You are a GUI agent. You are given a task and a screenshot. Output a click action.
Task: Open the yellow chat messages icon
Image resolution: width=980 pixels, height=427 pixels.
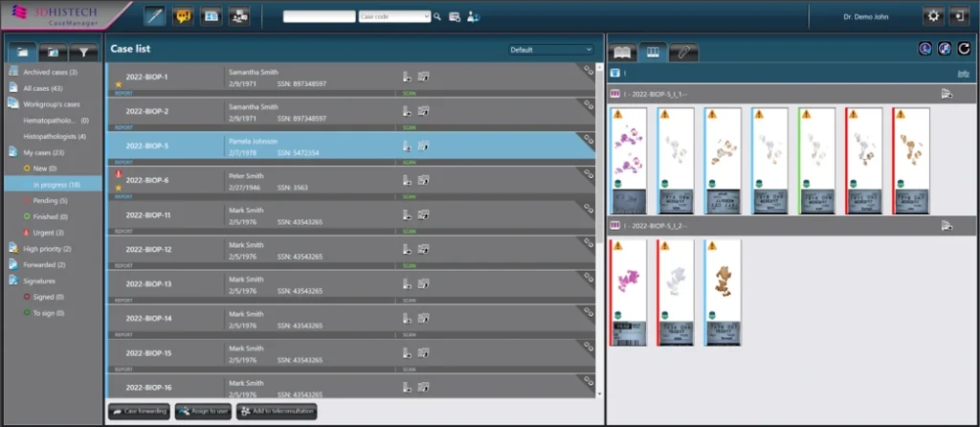(183, 16)
